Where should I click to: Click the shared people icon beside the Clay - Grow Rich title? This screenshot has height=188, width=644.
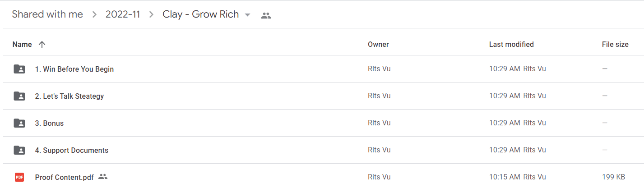pos(266,16)
